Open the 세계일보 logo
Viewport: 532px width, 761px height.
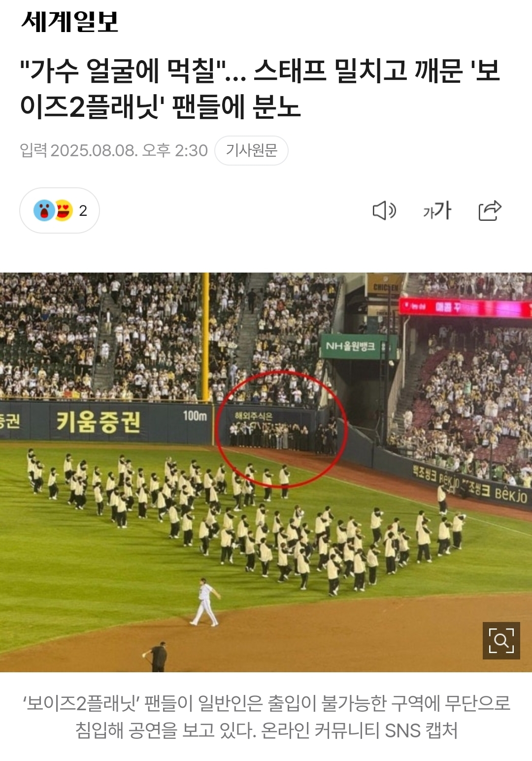pos(69,22)
